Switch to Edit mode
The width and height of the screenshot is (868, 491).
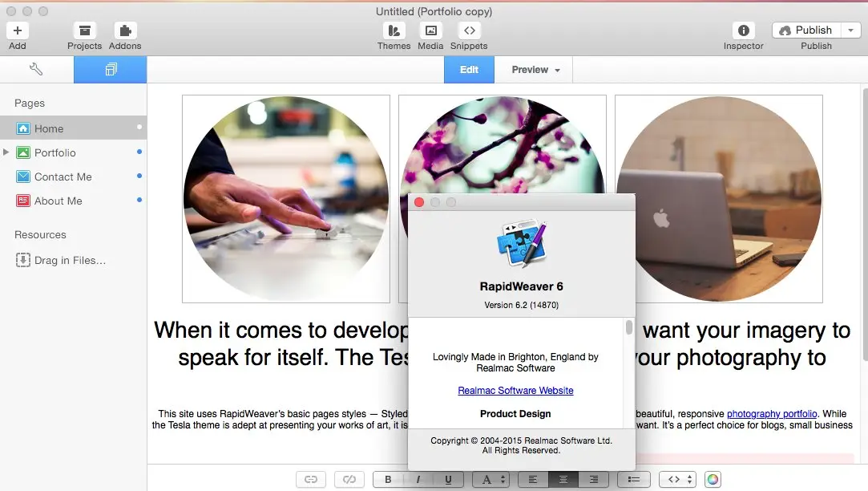[469, 69]
